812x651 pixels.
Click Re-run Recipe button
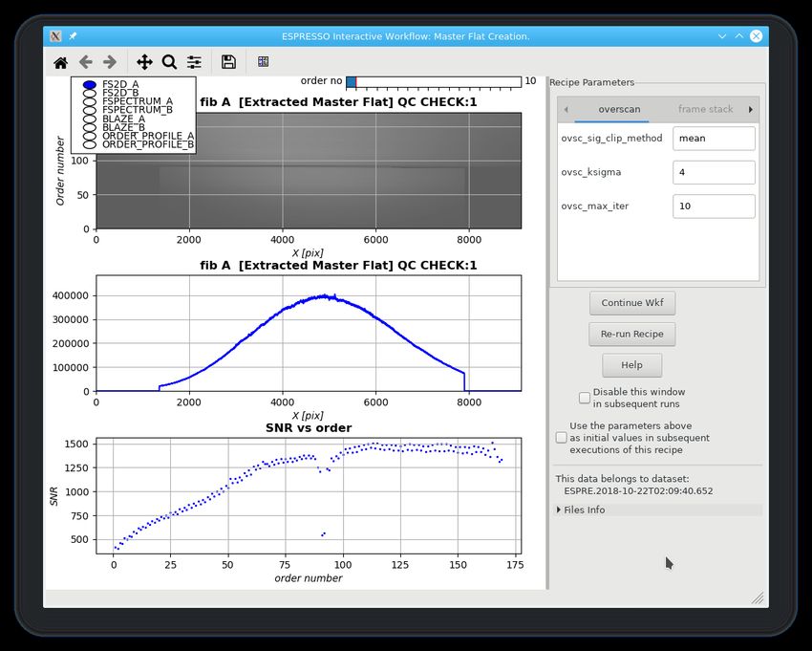tap(631, 335)
